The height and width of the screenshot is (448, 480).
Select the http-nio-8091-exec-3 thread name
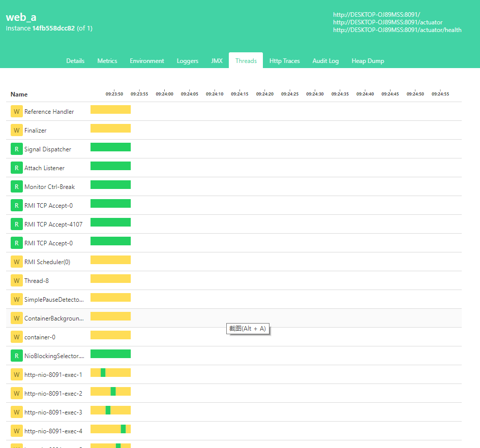coord(53,412)
